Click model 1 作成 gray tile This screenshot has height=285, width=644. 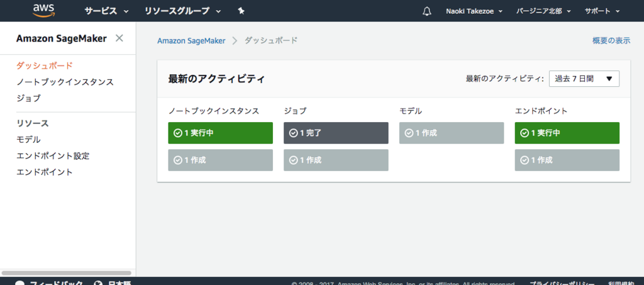(x=452, y=133)
